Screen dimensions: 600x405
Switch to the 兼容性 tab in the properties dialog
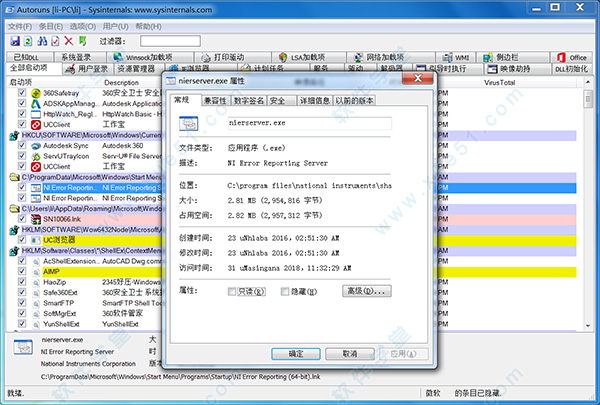coord(215,101)
